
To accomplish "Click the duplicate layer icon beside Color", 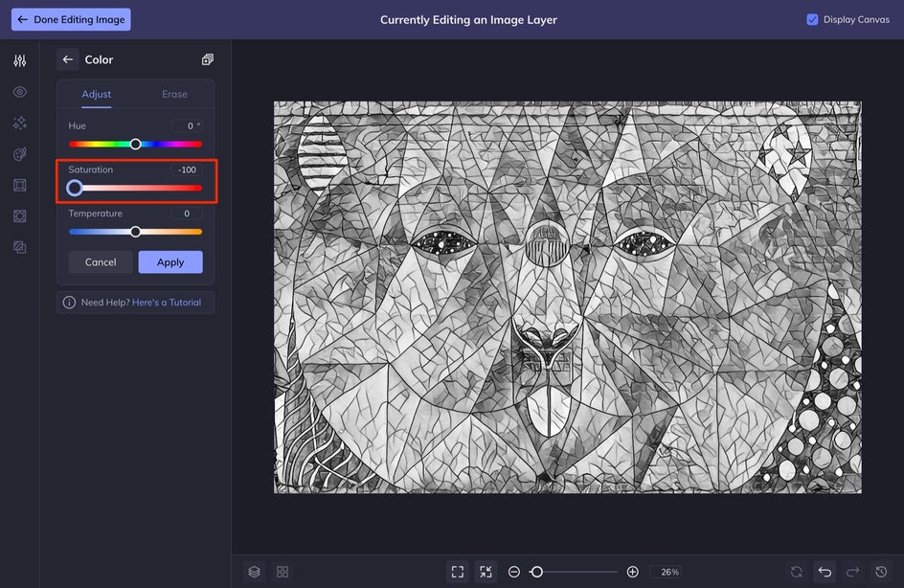I will pos(208,59).
